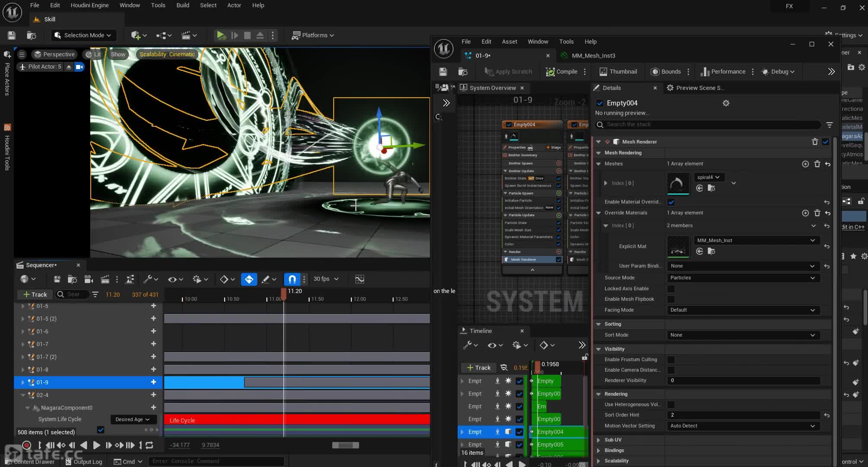Open the Facing Mode dropdown
The width and height of the screenshot is (868, 467).
[x=744, y=310]
